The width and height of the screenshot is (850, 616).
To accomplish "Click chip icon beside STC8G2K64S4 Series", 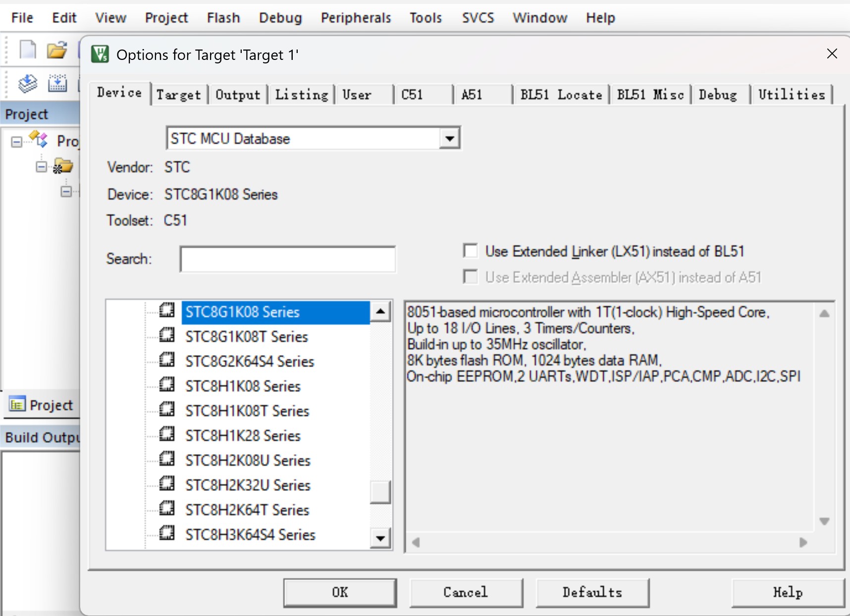I will (x=167, y=360).
